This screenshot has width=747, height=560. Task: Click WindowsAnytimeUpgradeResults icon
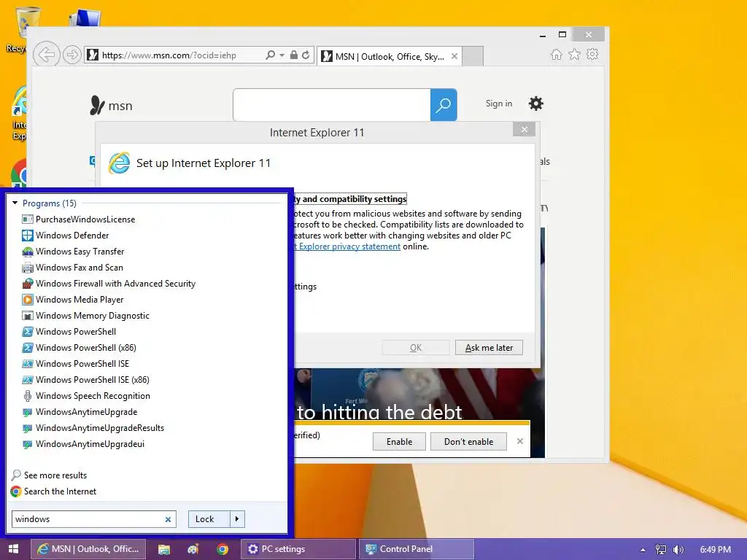tap(28, 428)
